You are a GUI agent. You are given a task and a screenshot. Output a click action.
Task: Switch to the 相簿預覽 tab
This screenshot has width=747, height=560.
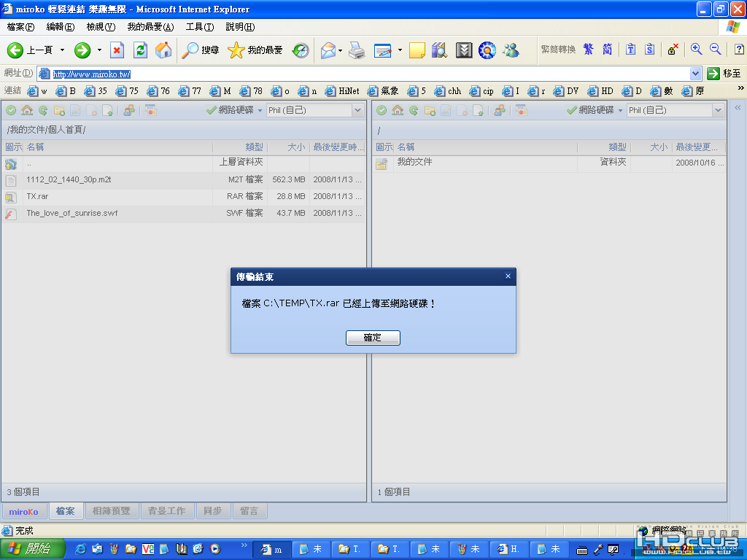[x=112, y=511]
